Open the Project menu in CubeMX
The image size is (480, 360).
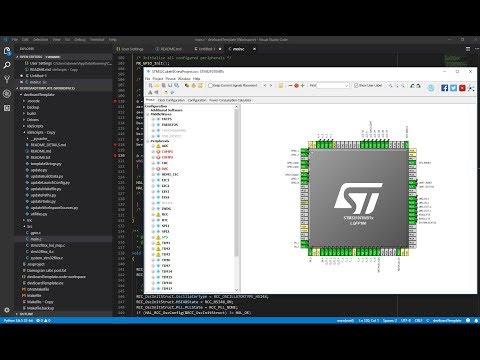pyautogui.click(x=158, y=79)
